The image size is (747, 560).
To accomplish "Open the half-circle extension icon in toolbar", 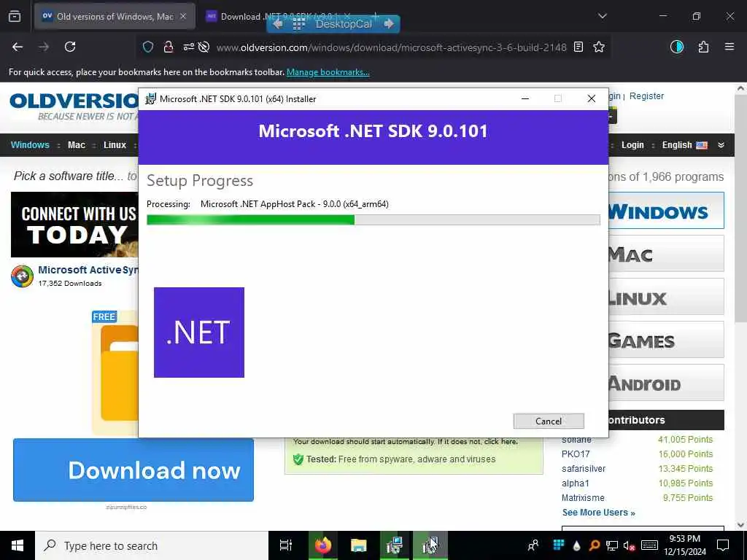I will pyautogui.click(x=676, y=47).
